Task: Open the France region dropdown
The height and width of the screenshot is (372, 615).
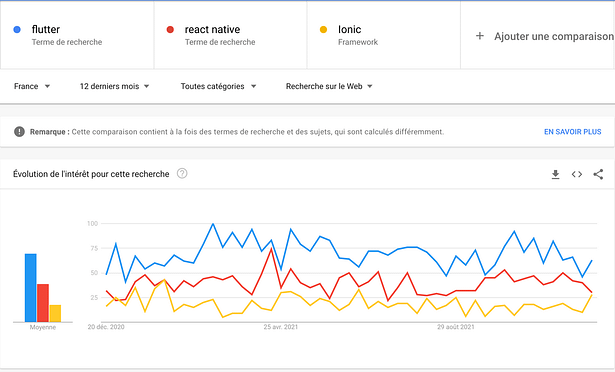Action: [x=32, y=86]
